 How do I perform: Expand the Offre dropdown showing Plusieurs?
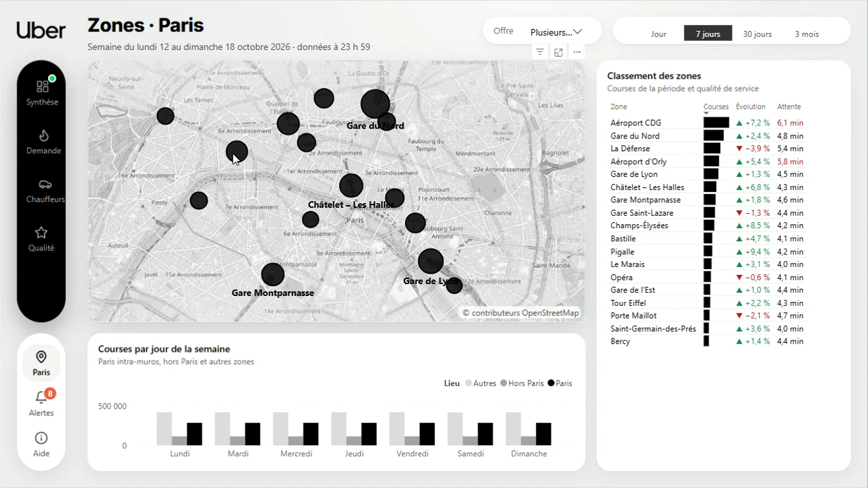coord(556,32)
